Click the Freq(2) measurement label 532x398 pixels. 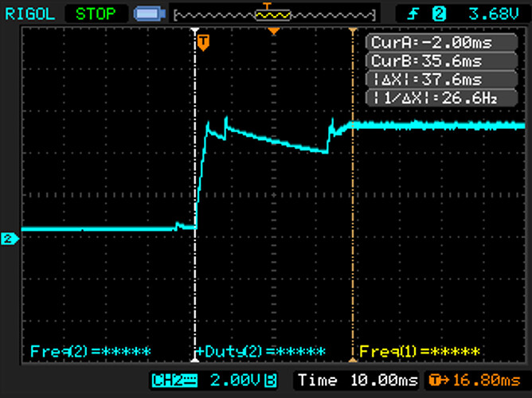[x=90, y=351]
